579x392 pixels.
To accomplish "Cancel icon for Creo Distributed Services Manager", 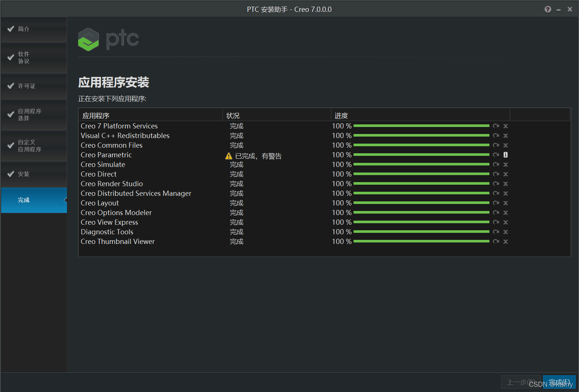I will point(506,193).
